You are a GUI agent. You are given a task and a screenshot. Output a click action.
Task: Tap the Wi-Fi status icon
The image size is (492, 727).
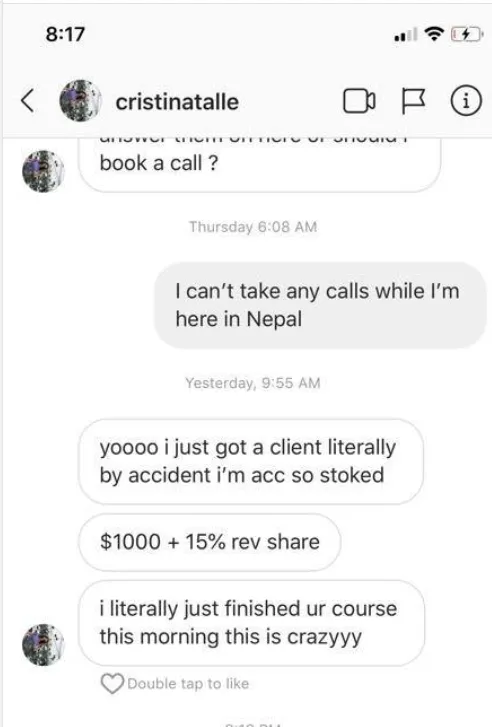434,34
